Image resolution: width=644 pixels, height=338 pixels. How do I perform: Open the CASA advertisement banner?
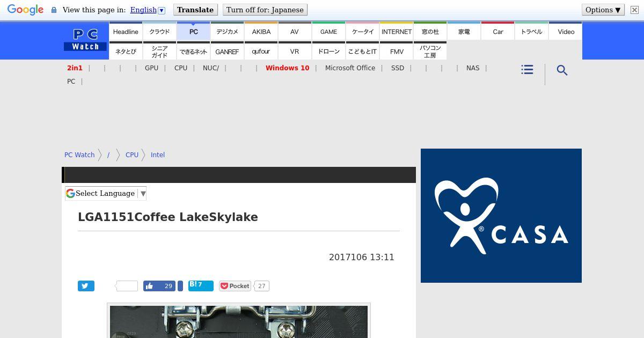point(501,216)
